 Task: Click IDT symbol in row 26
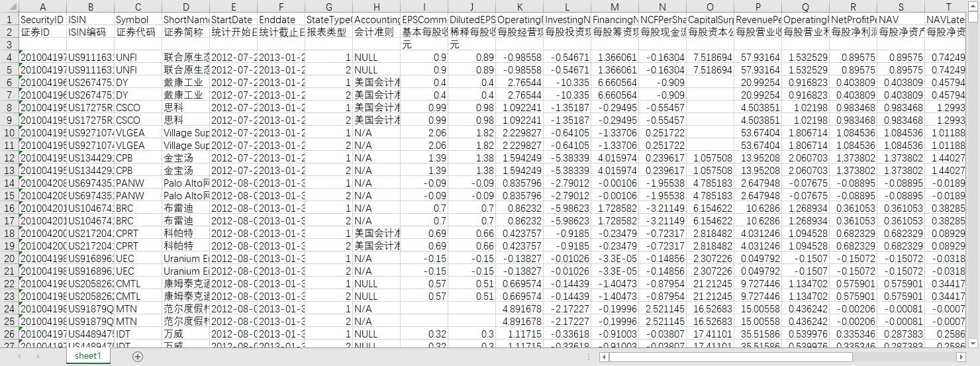(x=138, y=334)
